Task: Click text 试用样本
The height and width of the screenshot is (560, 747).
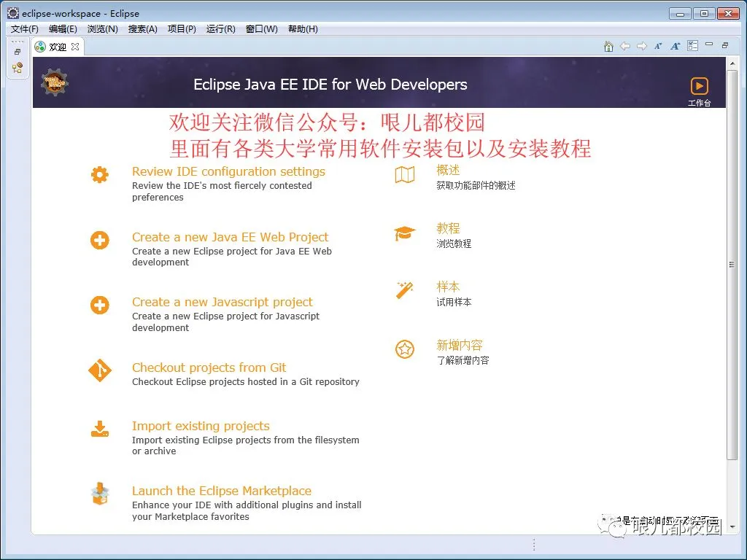Action: pos(454,303)
